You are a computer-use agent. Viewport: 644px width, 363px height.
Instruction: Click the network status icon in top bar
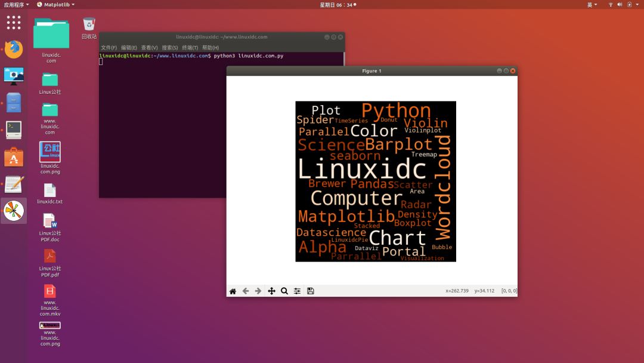pos(611,5)
